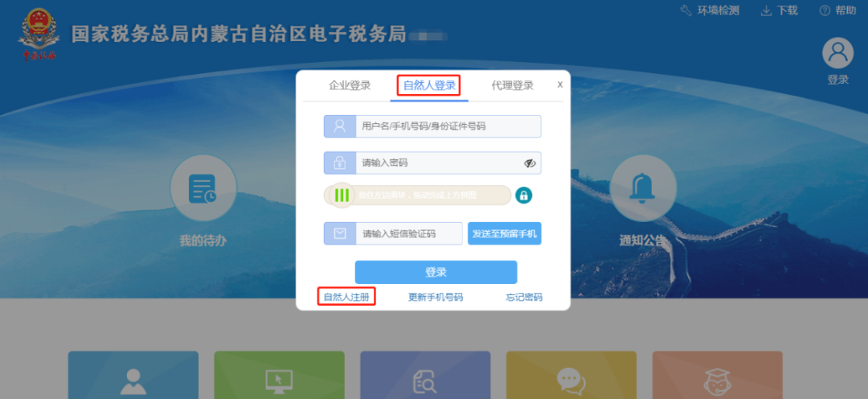Open the 更新手机号码 link
The width and height of the screenshot is (868, 399).
click(436, 297)
